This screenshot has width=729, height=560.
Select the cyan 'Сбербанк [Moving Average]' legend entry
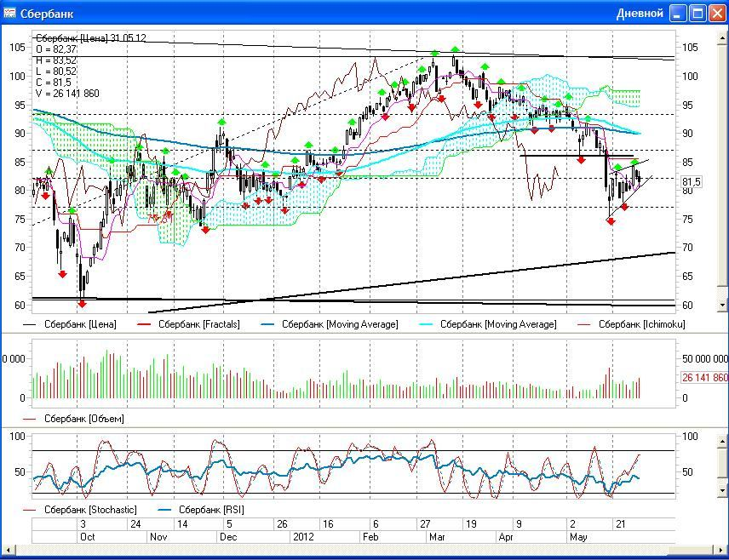point(488,324)
